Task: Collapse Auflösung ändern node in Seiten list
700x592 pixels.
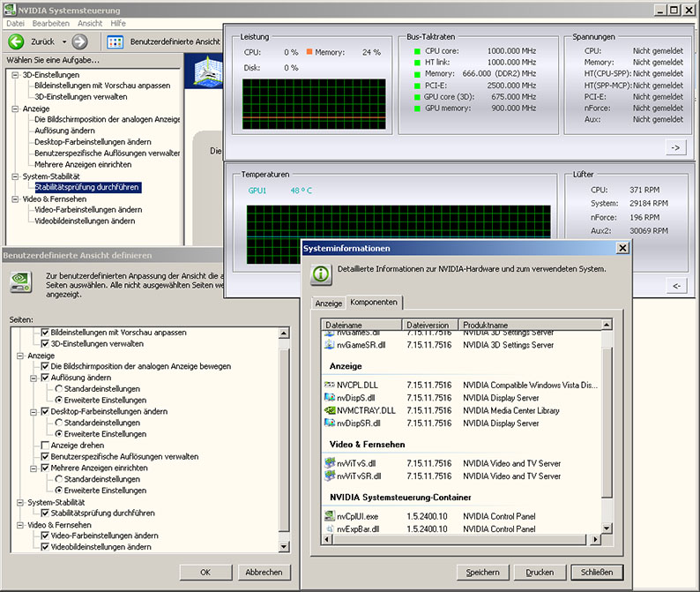Action: tap(34, 378)
